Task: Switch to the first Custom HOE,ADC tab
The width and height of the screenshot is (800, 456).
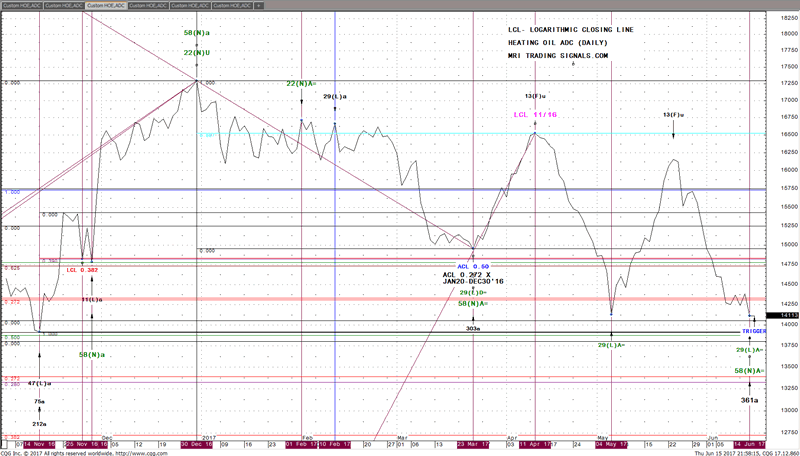Action: 22,5
